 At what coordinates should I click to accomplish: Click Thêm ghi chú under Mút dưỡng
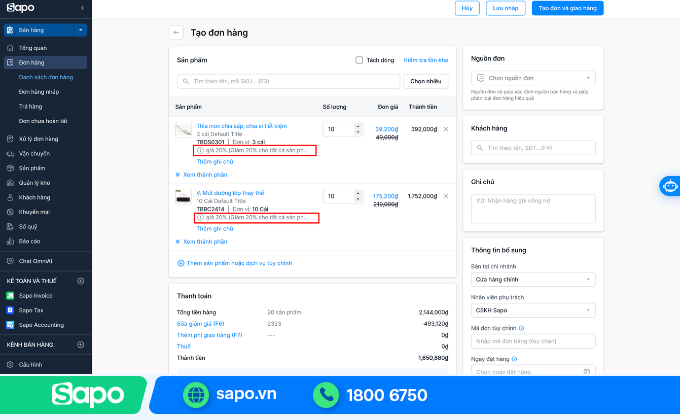215,228
